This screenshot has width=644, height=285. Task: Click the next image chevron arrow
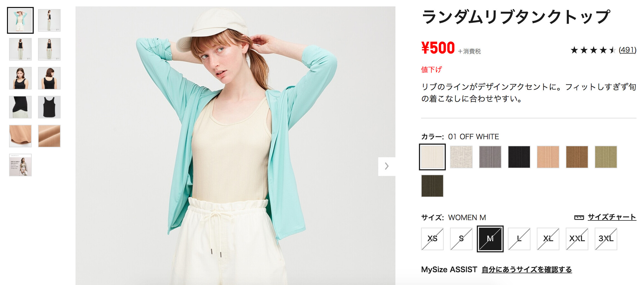(x=387, y=166)
